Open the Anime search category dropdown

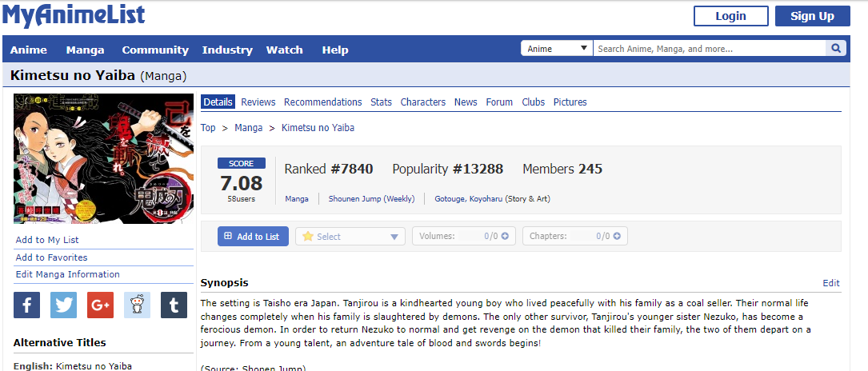tap(557, 49)
